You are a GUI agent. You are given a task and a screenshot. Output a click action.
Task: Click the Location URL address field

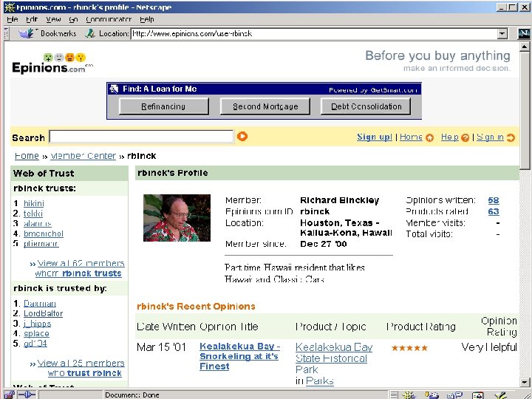pos(314,33)
